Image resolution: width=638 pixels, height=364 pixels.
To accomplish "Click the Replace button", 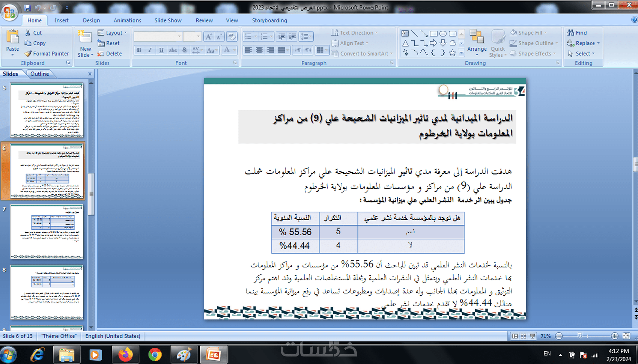I will click(583, 43).
